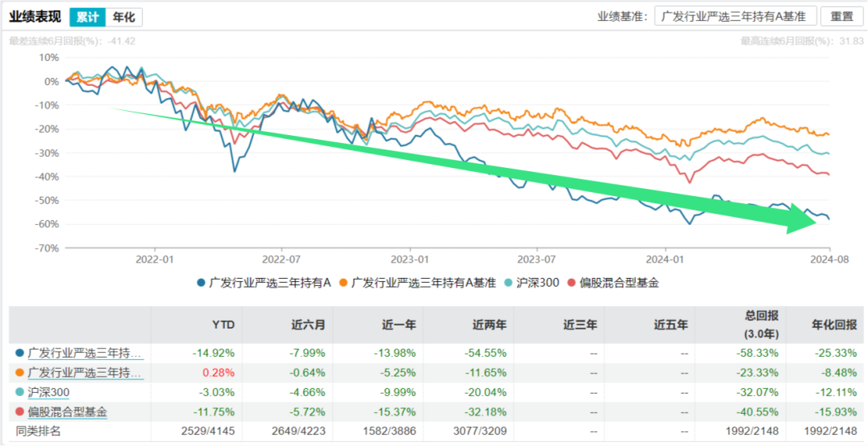The width and height of the screenshot is (868, 446).
Task: Click the orange dot in the second table row
Action: (19, 373)
